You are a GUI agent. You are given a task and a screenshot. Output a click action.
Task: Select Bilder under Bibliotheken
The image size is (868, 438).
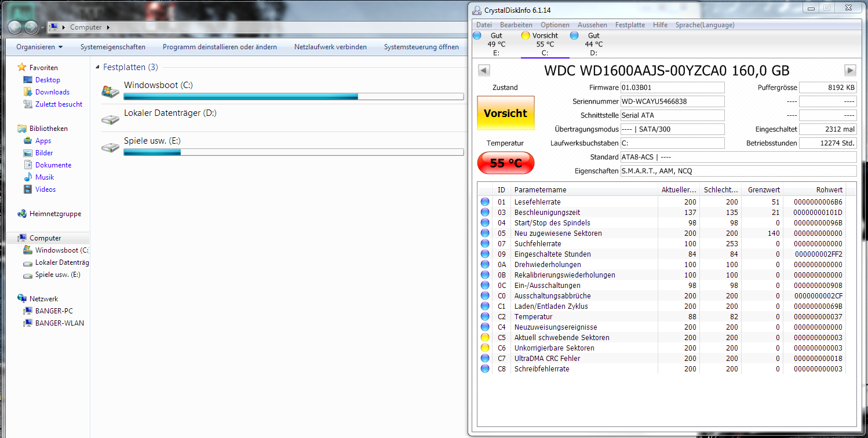coord(44,153)
